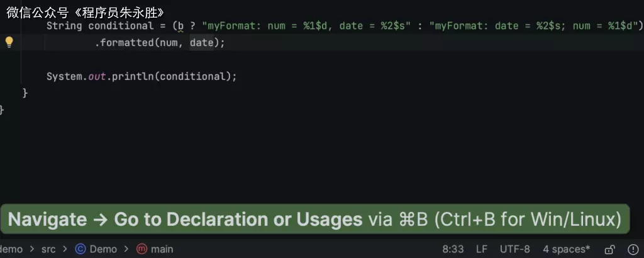Image resolution: width=644 pixels, height=258 pixels.
Task: Open the 4 spaces indentation settings
Action: pos(566,249)
